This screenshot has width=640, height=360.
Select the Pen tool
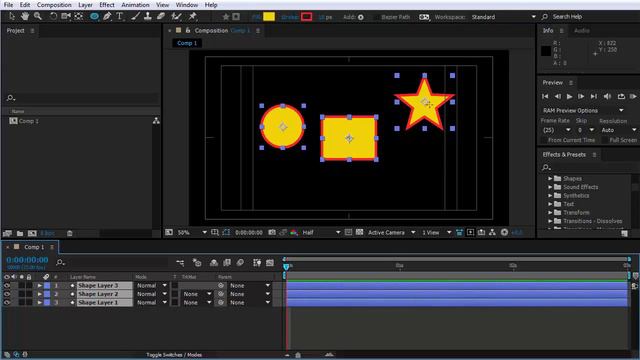tap(107, 16)
